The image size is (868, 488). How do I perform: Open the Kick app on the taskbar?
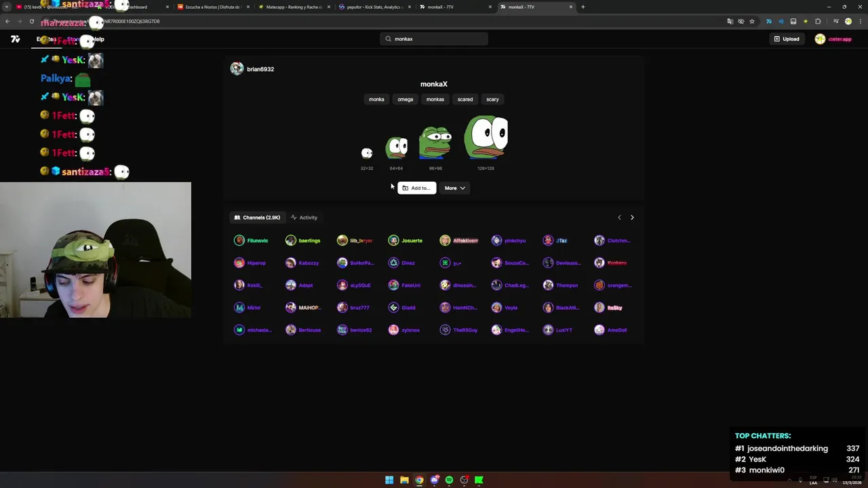(x=479, y=480)
